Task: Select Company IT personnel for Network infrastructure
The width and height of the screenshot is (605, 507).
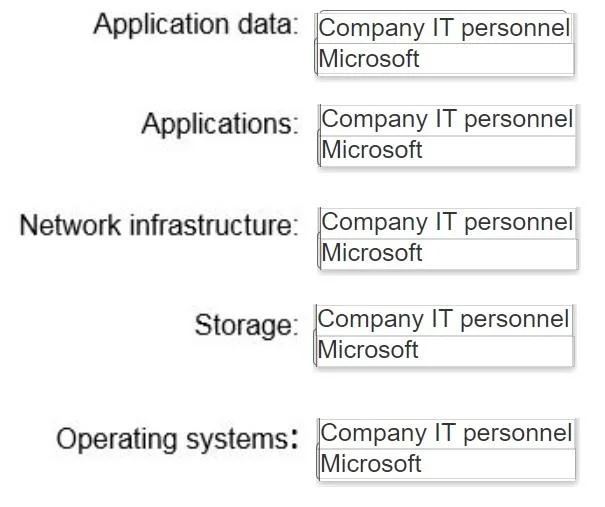Action: tap(448, 223)
